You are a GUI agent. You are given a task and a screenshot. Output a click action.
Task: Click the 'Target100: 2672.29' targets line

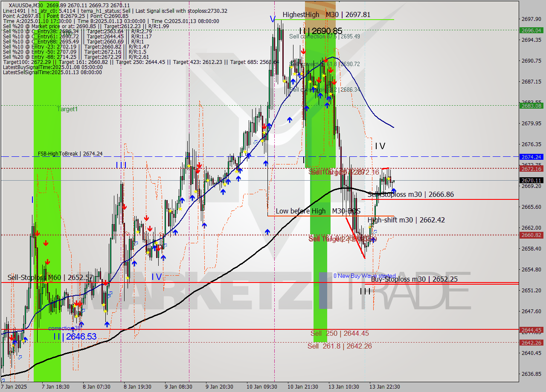[141, 62]
